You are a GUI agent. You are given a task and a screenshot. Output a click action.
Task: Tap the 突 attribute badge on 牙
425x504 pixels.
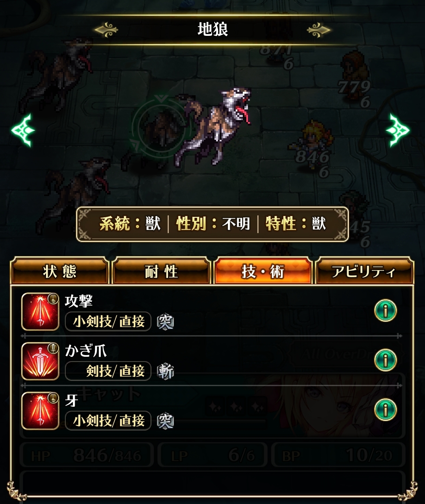tap(165, 421)
